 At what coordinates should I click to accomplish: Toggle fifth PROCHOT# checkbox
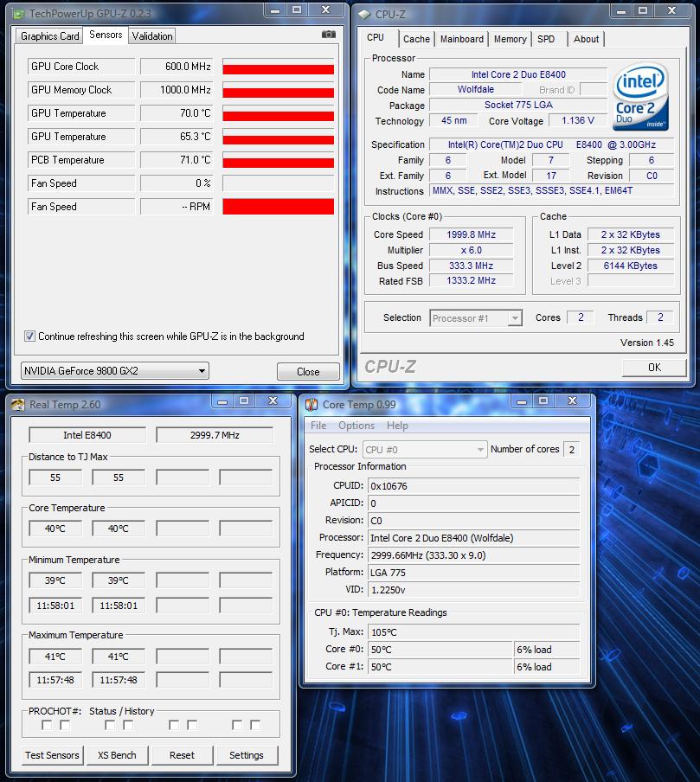click(x=174, y=725)
